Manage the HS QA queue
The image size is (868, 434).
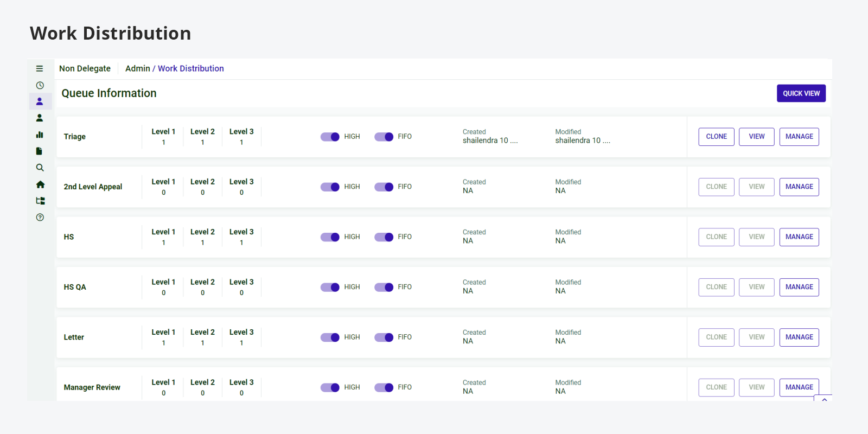tap(799, 287)
